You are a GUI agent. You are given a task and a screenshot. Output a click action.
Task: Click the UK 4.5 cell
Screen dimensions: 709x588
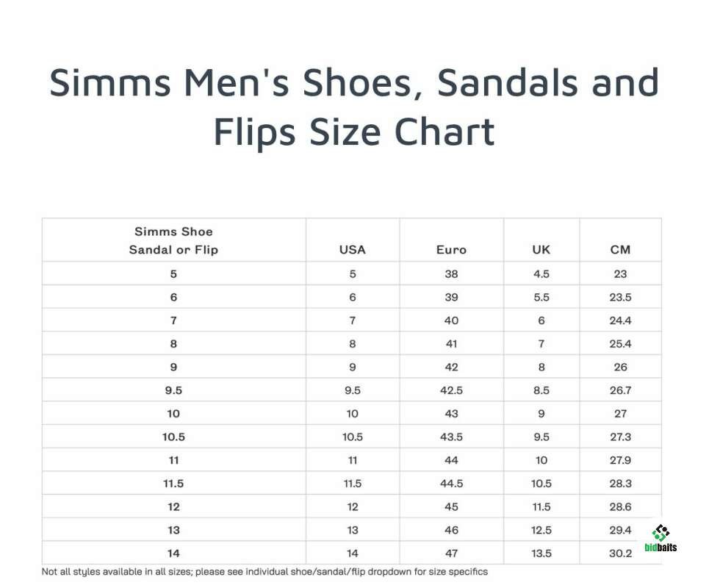pyautogui.click(x=541, y=273)
